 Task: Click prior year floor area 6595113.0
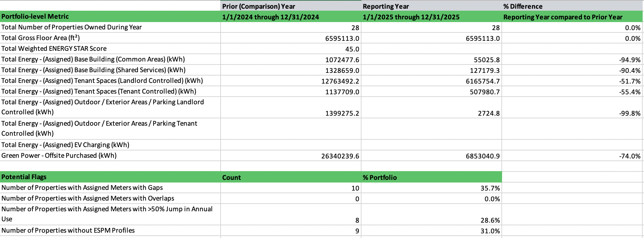(x=291, y=38)
